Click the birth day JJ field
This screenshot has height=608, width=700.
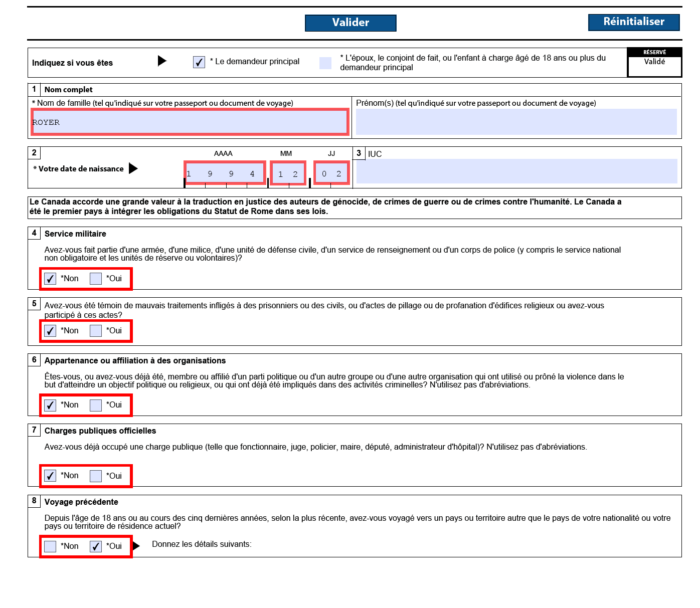(x=331, y=173)
